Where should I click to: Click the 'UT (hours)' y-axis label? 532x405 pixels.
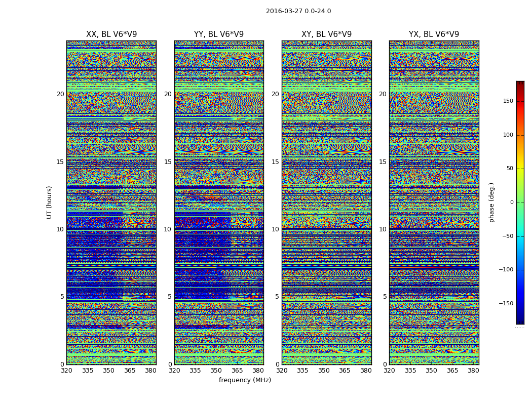[49, 202]
